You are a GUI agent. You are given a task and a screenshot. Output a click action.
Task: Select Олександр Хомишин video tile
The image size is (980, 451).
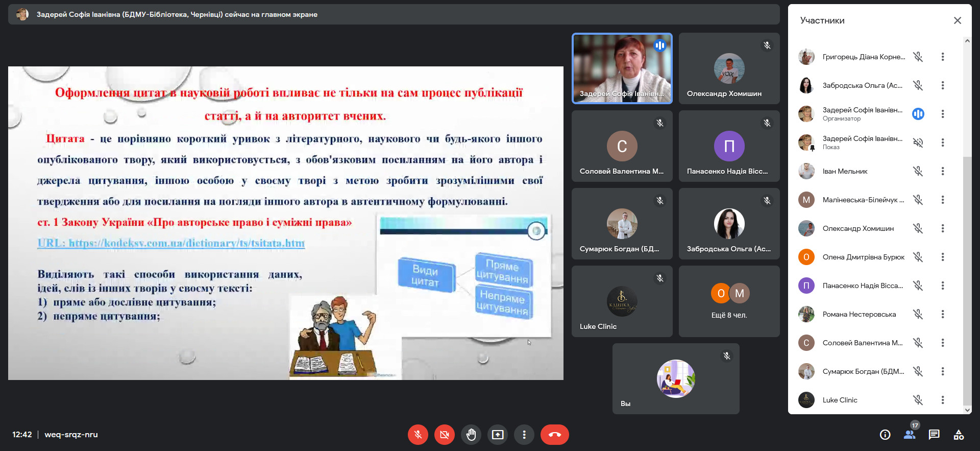tap(729, 68)
